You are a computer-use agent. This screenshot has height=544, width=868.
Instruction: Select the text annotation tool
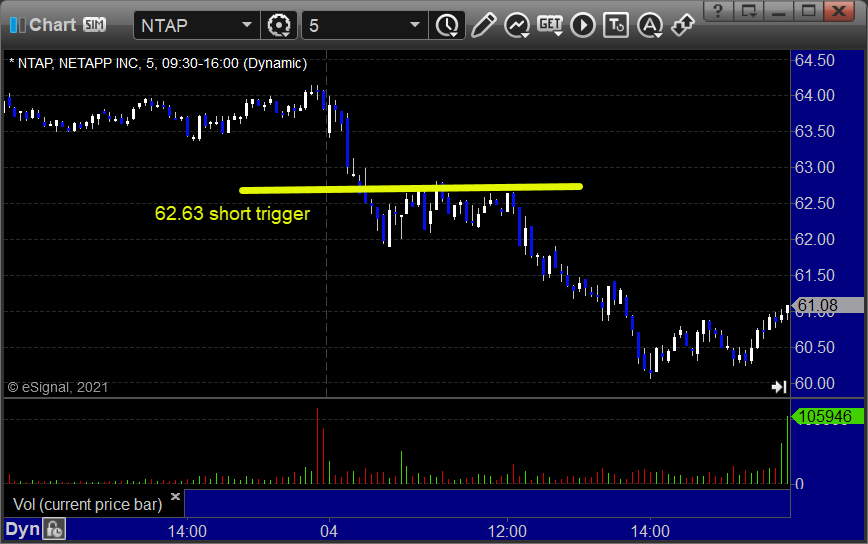click(x=616, y=25)
